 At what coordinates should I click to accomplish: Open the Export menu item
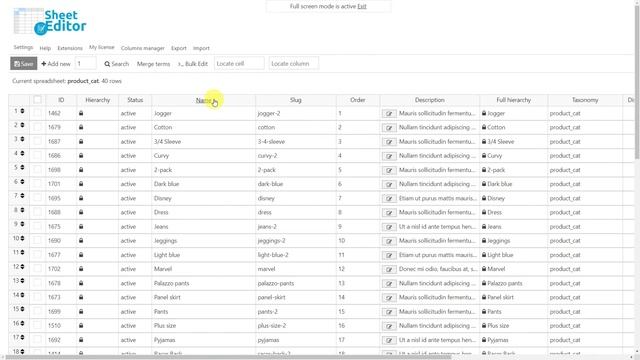[x=179, y=48]
